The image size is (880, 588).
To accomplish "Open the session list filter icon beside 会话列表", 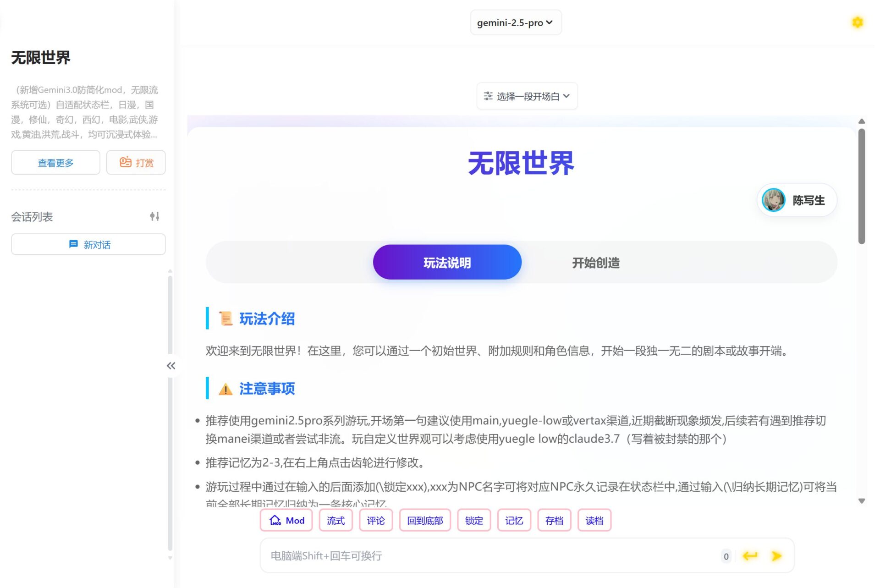I will pos(155,216).
